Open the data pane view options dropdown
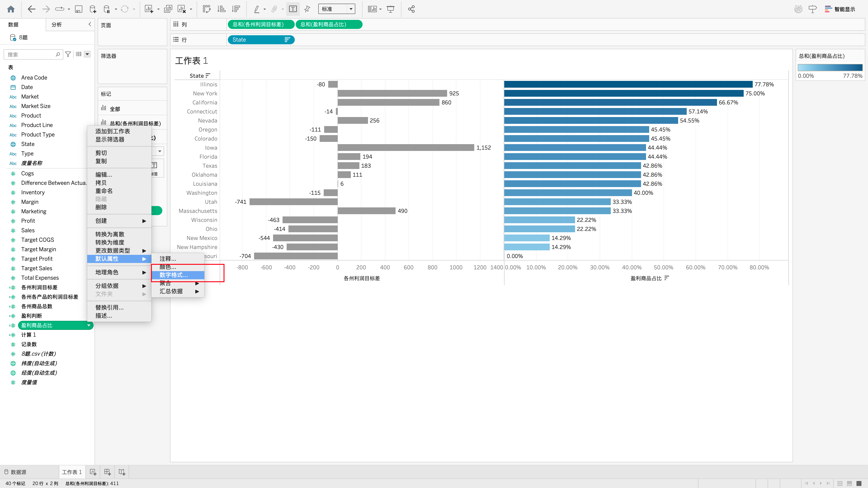 [x=87, y=54]
